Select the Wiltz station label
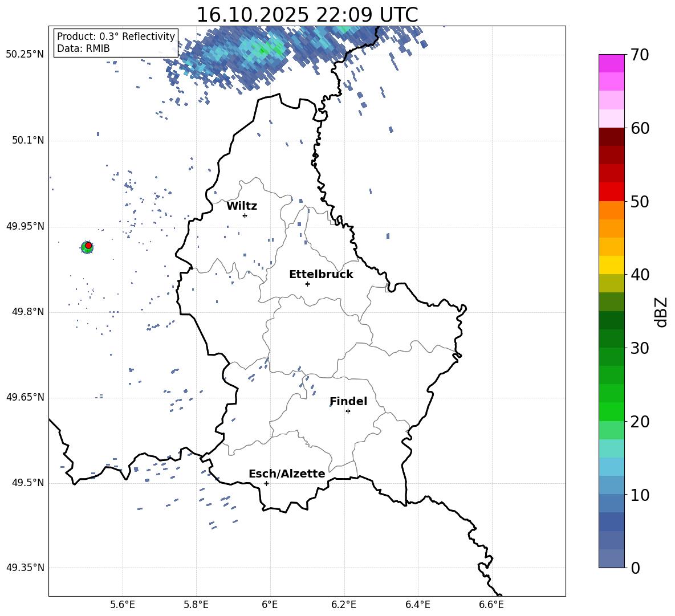Viewport: 675px width, 616px height. 242,206
